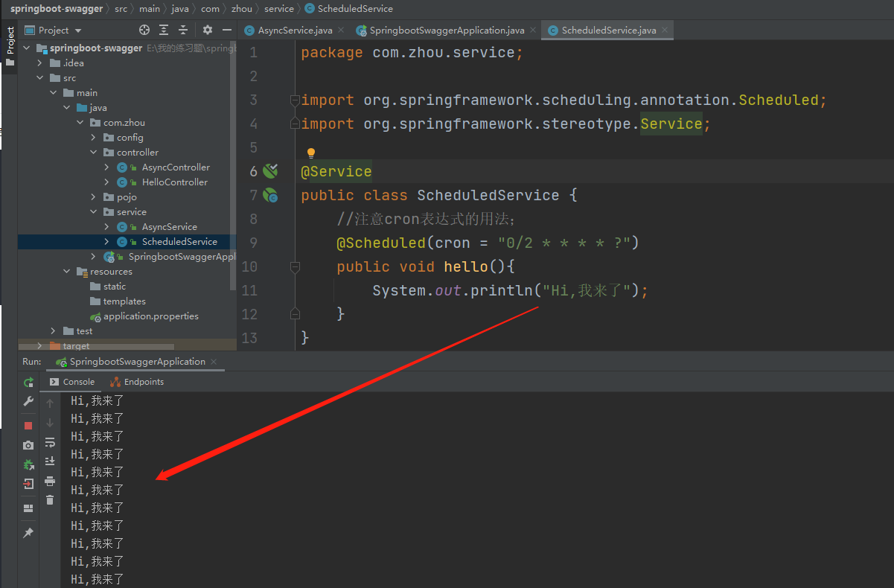Close the ScheduledService.java tab
The height and width of the screenshot is (588, 894).
coord(665,31)
